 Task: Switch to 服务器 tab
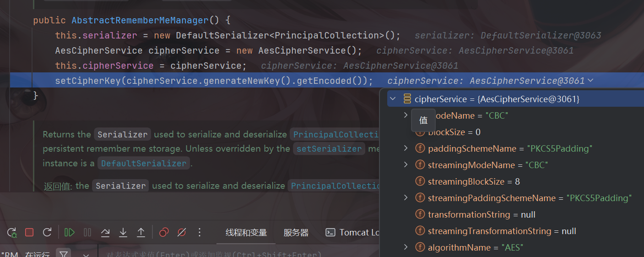296,233
